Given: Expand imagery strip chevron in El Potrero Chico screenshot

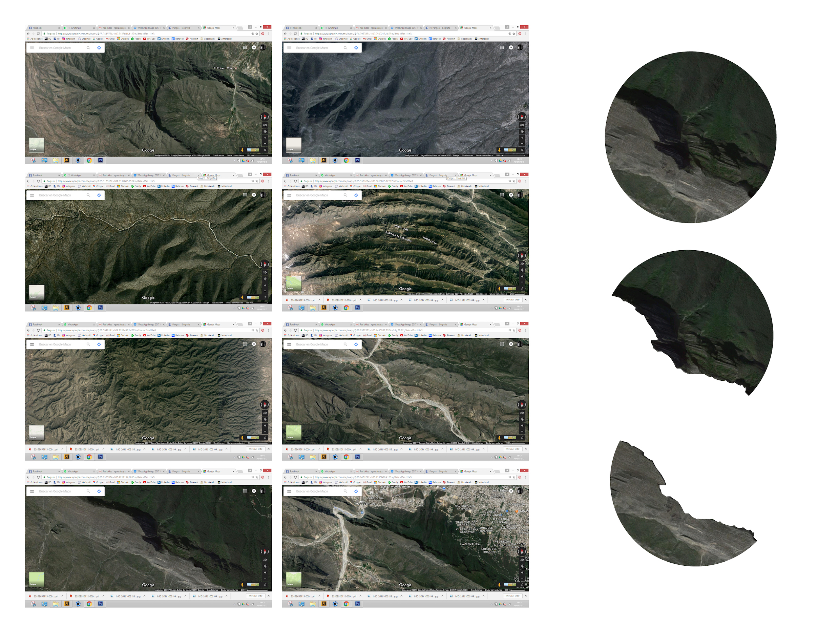Looking at the screenshot, I should point(265,150).
